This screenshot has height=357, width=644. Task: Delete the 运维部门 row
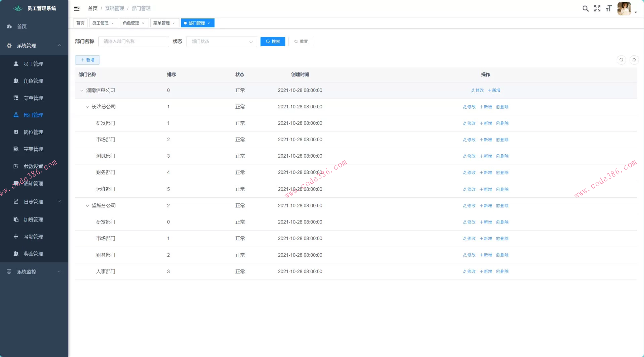coord(502,190)
